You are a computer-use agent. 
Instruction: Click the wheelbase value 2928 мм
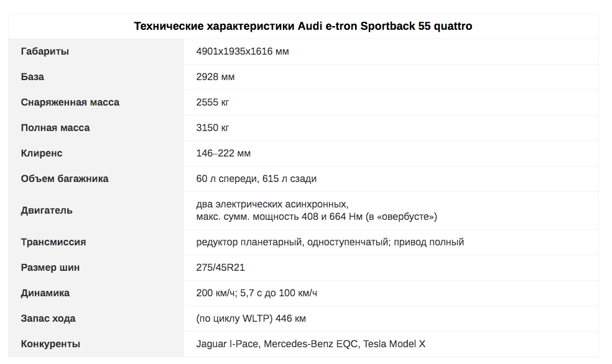coord(215,77)
